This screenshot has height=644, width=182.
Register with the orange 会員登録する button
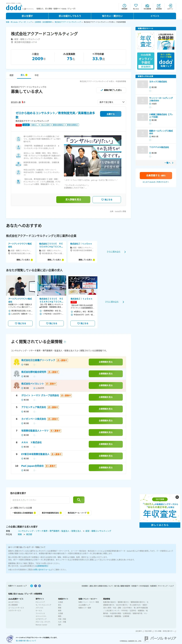click(156, 175)
